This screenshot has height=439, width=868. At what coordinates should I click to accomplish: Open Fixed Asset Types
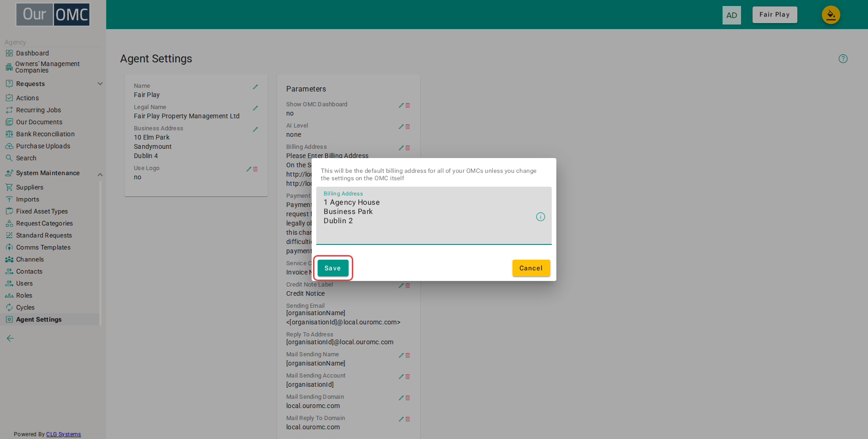pos(42,211)
